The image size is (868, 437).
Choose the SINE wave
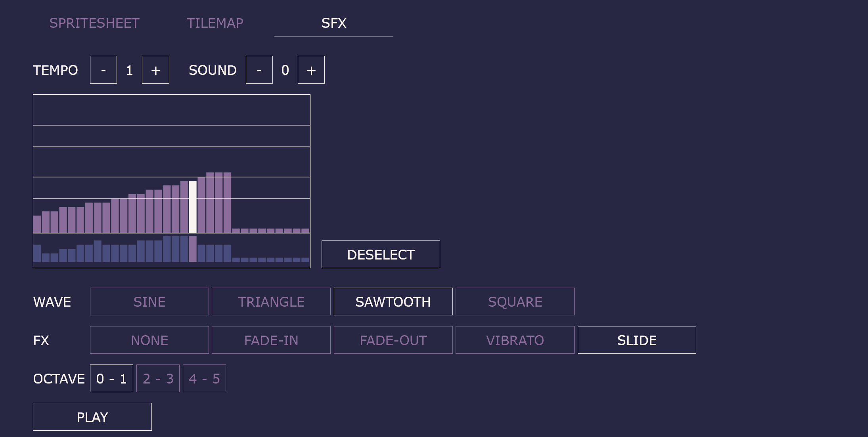[x=149, y=302]
